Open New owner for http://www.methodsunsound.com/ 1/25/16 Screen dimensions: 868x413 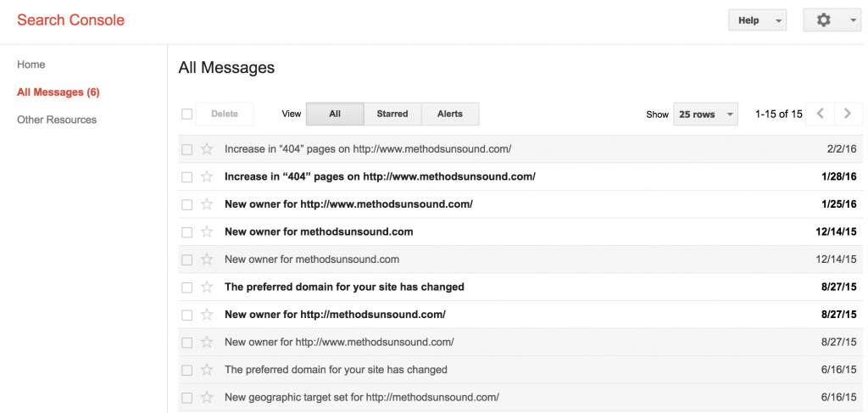(348, 204)
